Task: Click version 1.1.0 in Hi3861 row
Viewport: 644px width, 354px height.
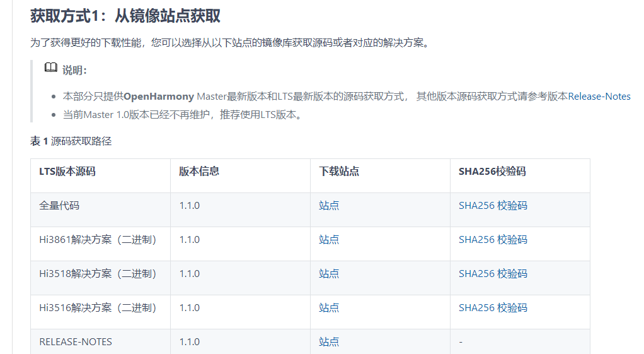Action: (189, 240)
